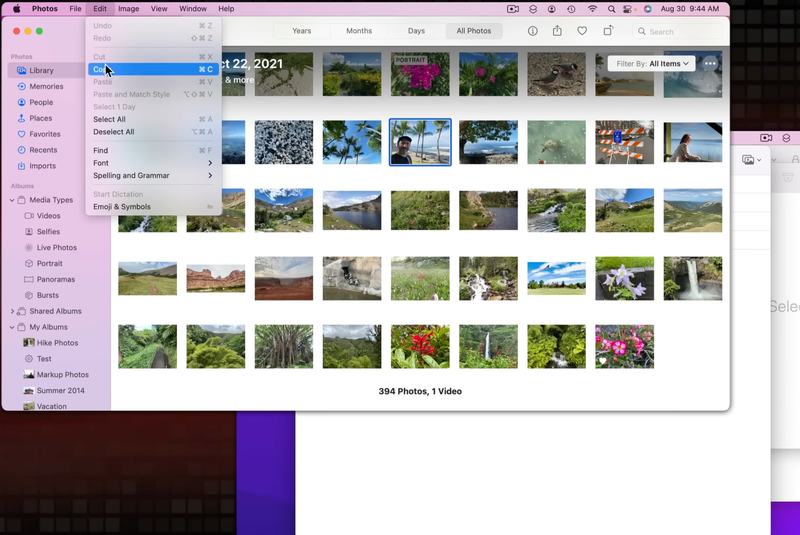
Task: Expand Shared Albums section
Action: [12, 311]
